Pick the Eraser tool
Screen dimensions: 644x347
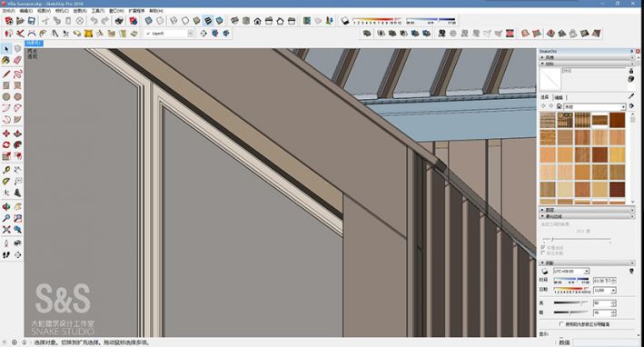[x=17, y=60]
